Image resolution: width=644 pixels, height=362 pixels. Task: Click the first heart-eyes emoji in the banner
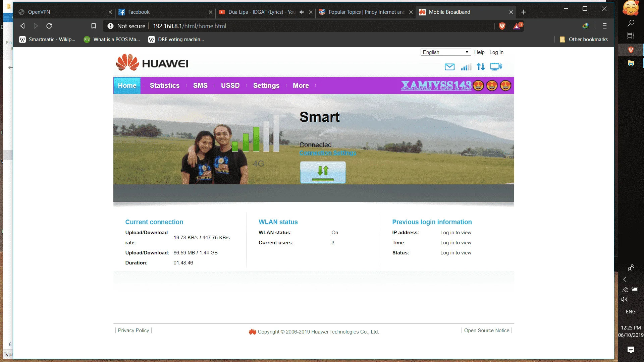pos(479,86)
